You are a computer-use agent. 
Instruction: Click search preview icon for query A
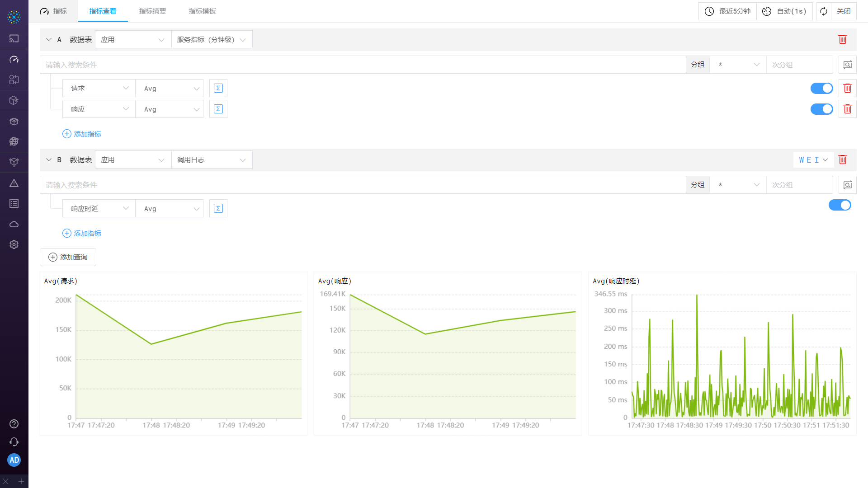tap(847, 65)
